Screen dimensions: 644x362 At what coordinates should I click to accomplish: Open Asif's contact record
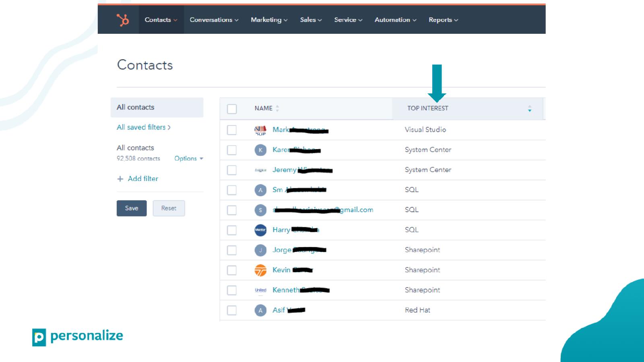289,311
